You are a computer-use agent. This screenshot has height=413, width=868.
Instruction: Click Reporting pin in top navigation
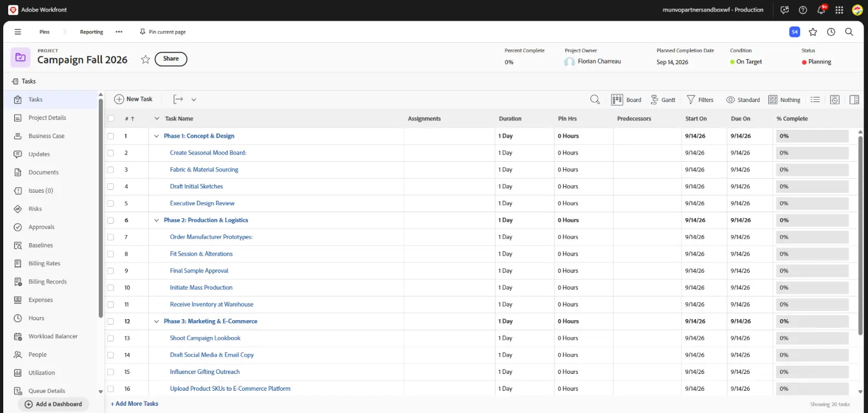pos(91,32)
